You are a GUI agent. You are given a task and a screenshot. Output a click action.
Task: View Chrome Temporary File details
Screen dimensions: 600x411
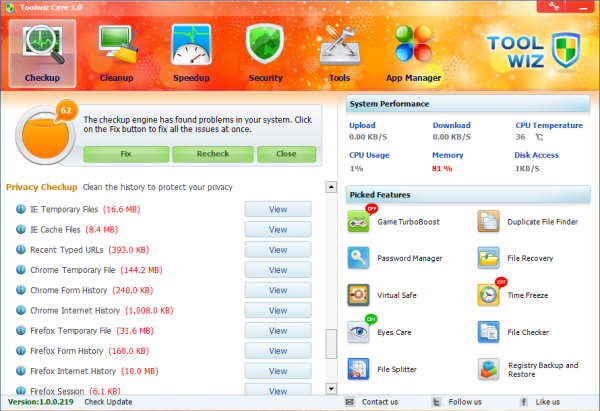pyautogui.click(x=278, y=270)
